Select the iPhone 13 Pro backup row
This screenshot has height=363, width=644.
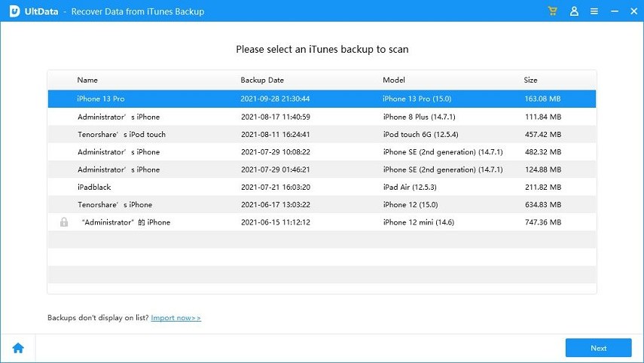point(322,99)
